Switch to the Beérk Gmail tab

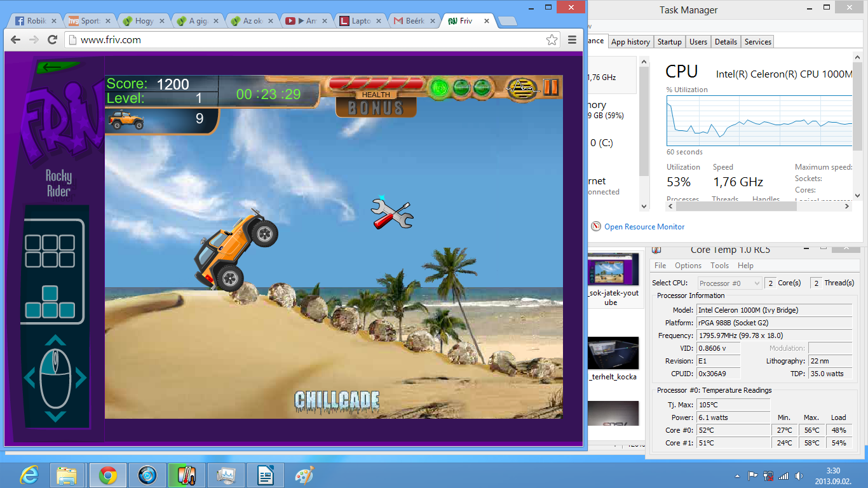(x=414, y=21)
